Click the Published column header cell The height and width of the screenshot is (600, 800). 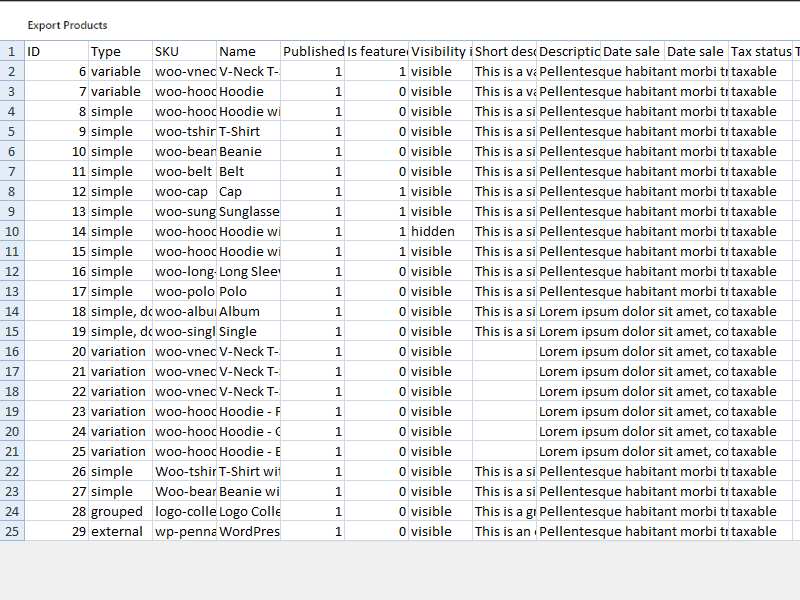(x=312, y=51)
